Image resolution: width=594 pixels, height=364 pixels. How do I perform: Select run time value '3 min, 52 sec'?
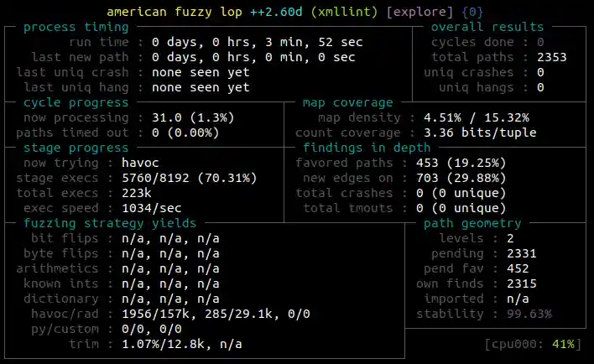(x=314, y=42)
